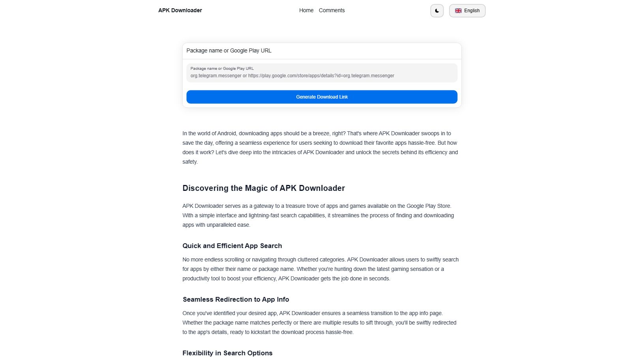Open the Home navigation link
This screenshot has height=362, width=644.
(x=306, y=10)
